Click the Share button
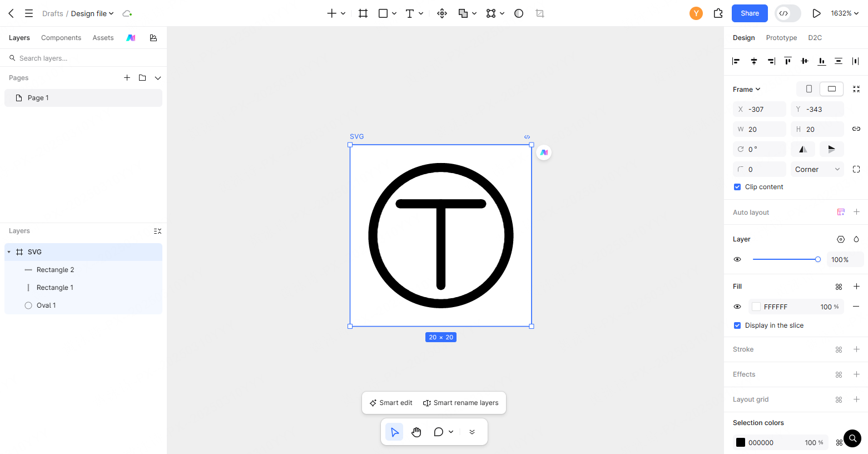Screen dimensions: 868x454 point(750,13)
